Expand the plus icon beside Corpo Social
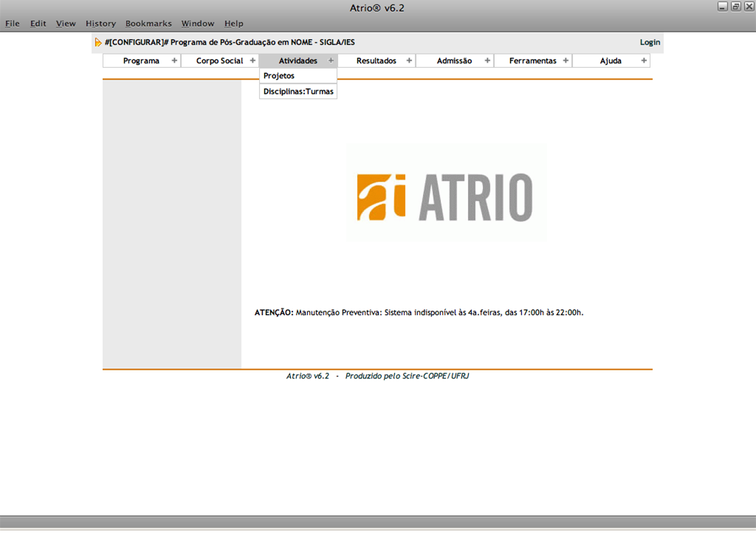Screen dimensions: 756x549 pyautogui.click(x=252, y=61)
